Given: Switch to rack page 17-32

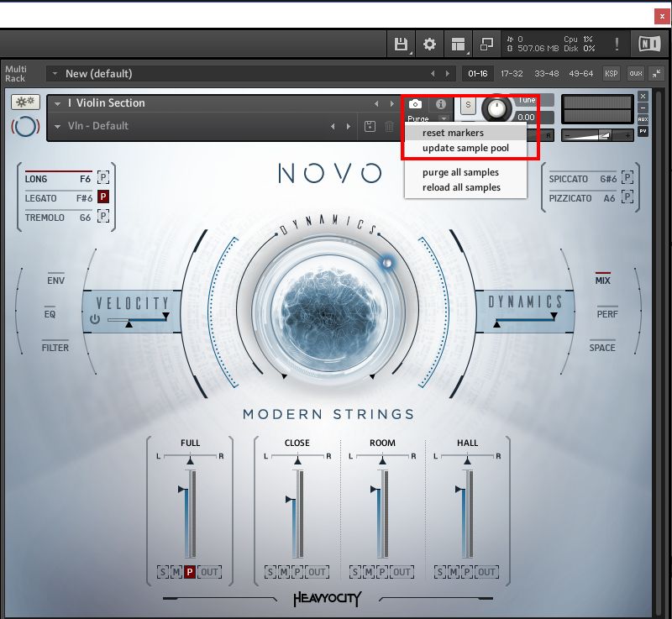Looking at the screenshot, I should (512, 74).
